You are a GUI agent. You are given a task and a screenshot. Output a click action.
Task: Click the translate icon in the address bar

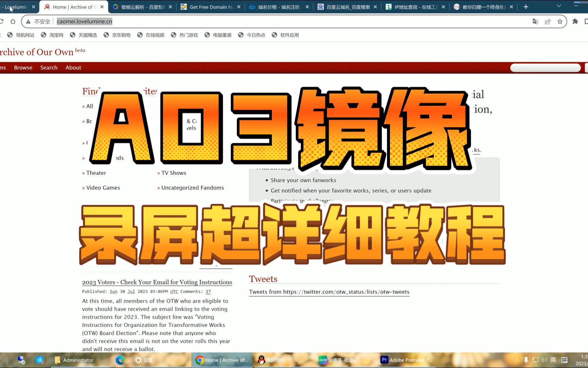[x=535, y=21]
